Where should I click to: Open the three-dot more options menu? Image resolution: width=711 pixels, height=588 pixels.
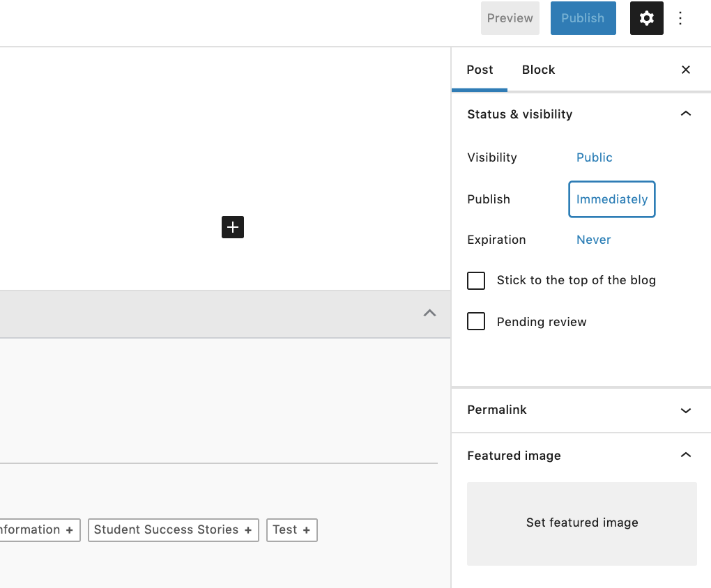680,18
